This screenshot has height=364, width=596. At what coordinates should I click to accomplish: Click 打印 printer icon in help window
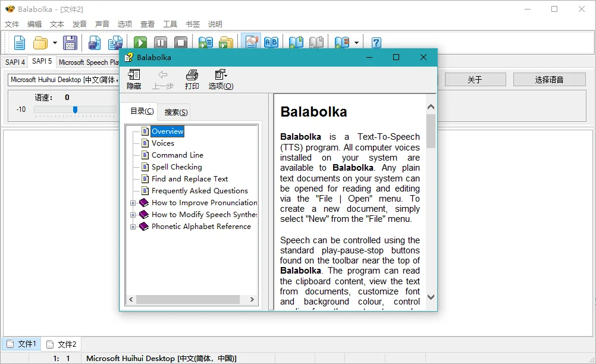pos(192,80)
